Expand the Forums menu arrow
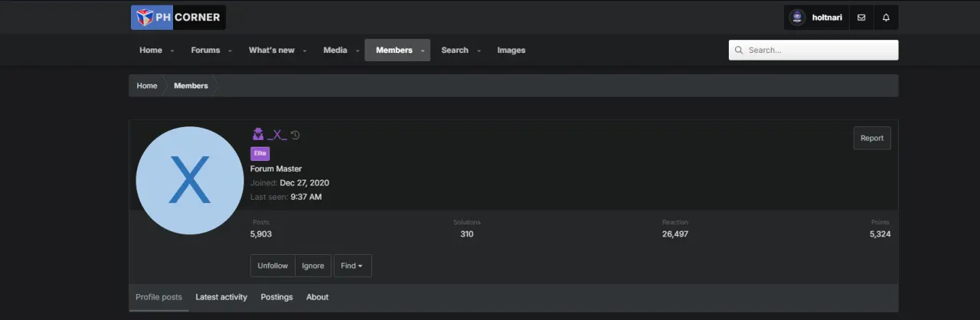The width and height of the screenshot is (980, 320). [228, 51]
